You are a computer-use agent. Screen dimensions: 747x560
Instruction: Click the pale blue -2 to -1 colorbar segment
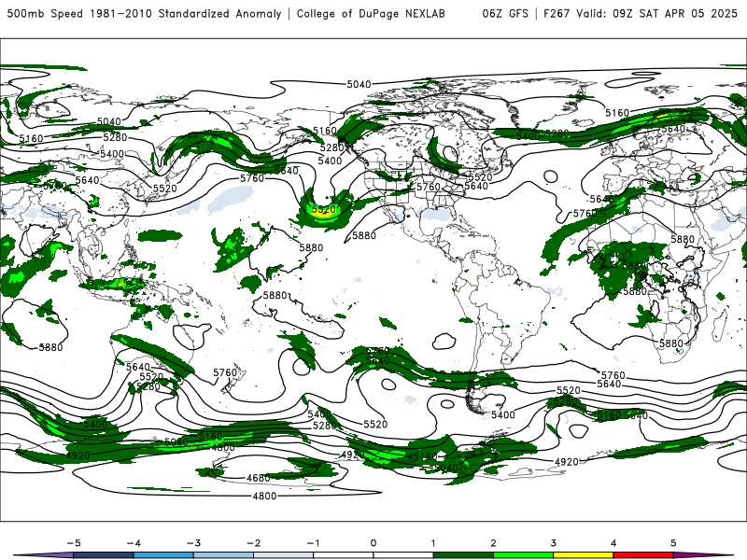click(x=284, y=555)
